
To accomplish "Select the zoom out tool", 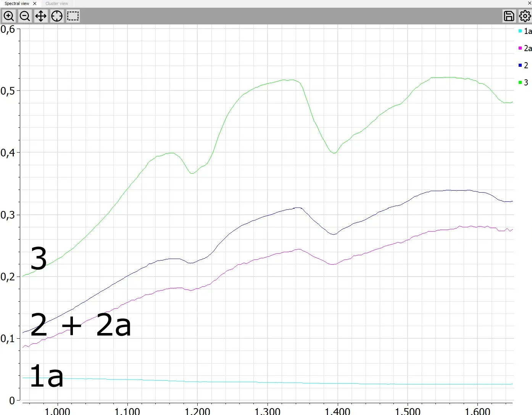I will tap(25, 16).
